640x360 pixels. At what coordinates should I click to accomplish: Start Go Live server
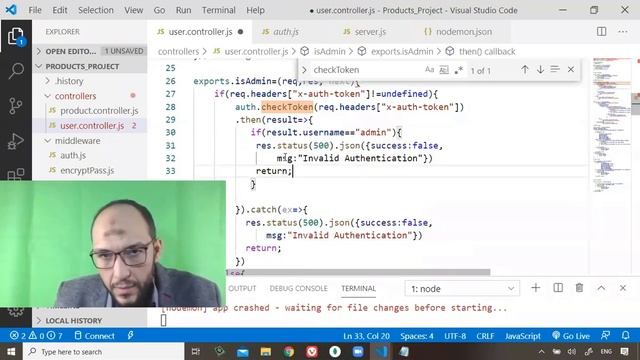571,336
